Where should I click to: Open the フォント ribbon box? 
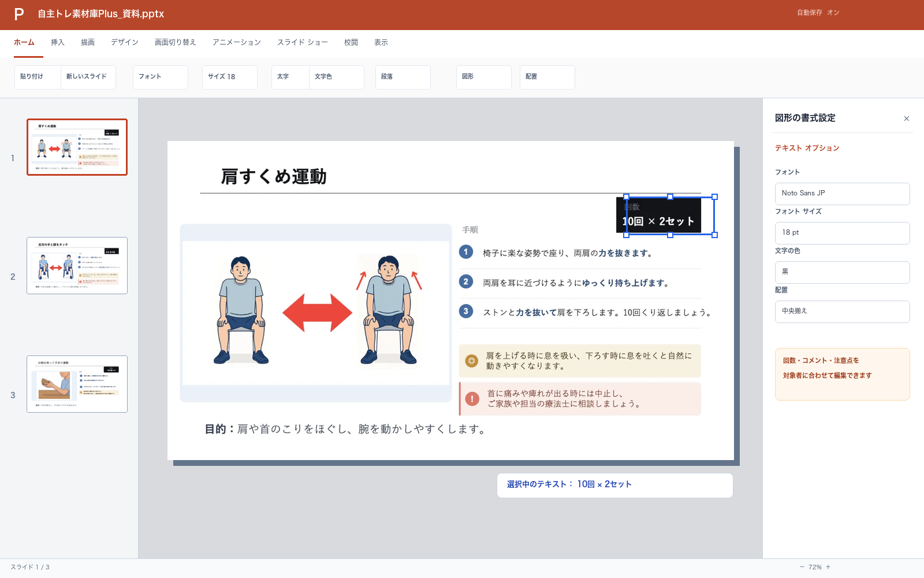point(161,77)
